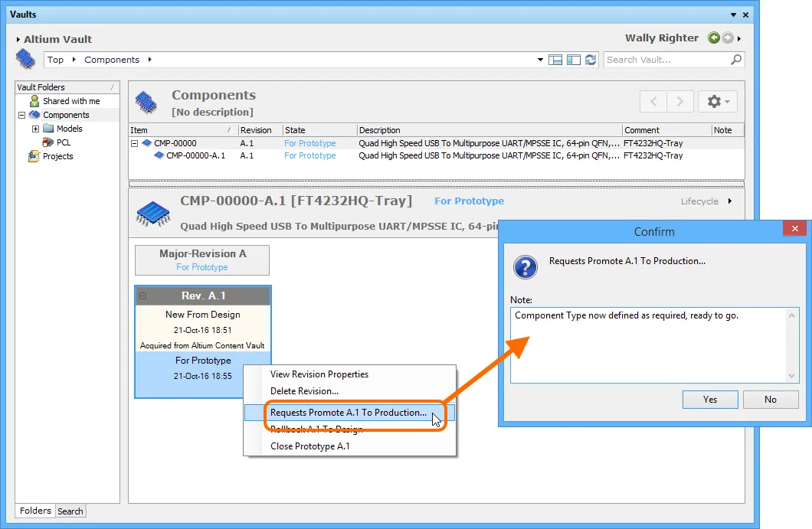Switch to the Folders tab
The height and width of the screenshot is (529, 812).
click(35, 511)
